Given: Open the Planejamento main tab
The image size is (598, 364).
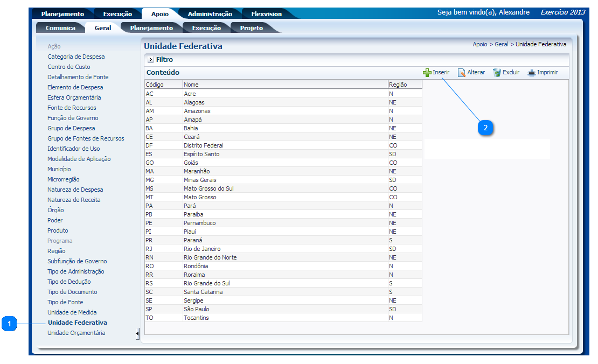Looking at the screenshot, I should pos(62,14).
